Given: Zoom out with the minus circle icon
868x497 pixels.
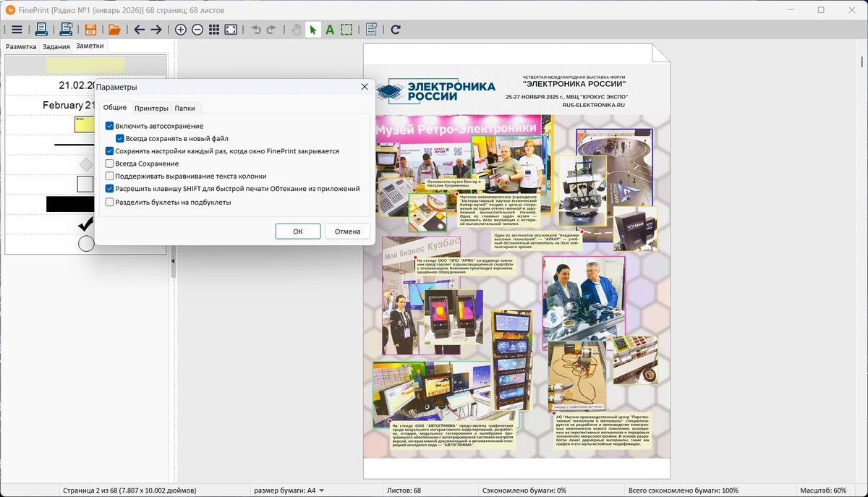Looking at the screenshot, I should coord(197,30).
